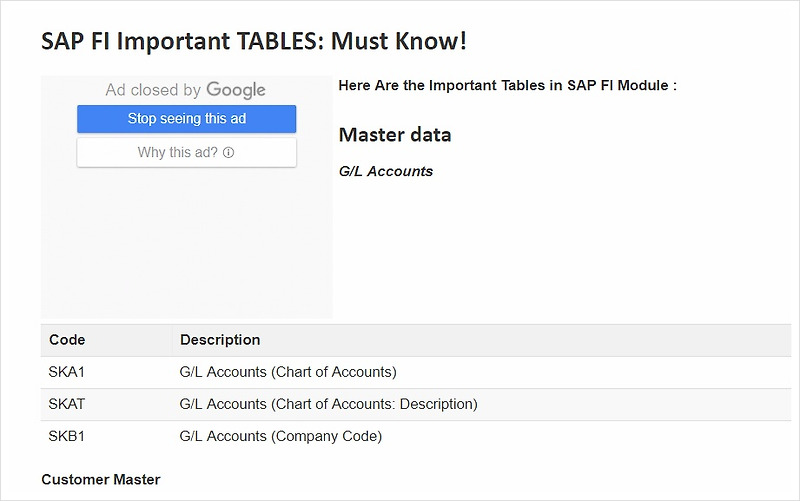
Task: Click the Code column header
Action: click(106, 340)
